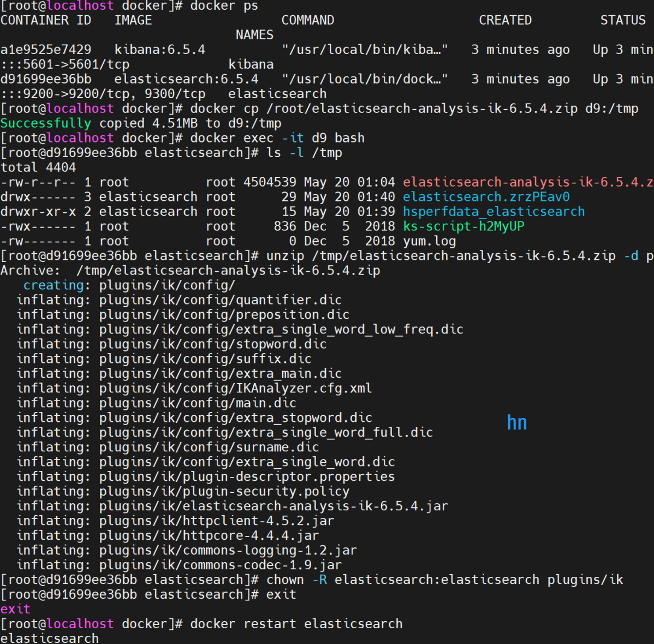Click plugins/ik/config/suffix.dic

point(205,359)
